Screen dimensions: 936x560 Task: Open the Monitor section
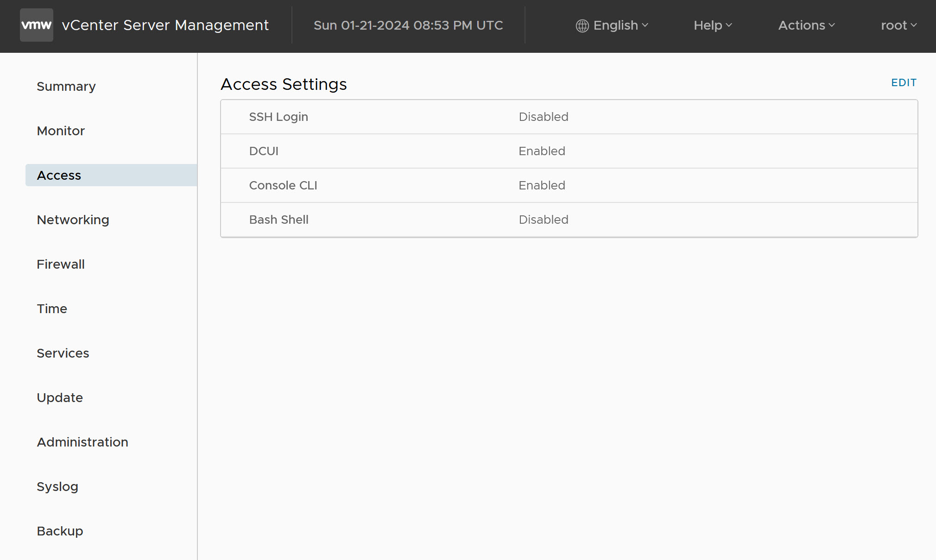61,131
